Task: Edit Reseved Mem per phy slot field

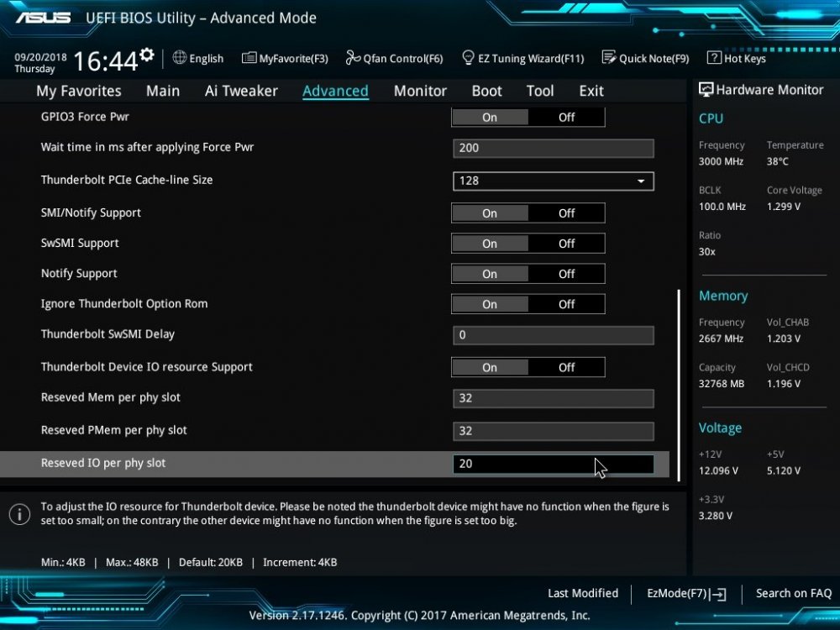Action: (553, 398)
